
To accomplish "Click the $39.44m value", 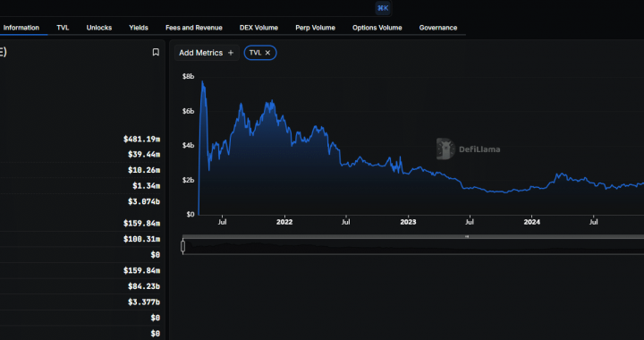I will point(144,155).
